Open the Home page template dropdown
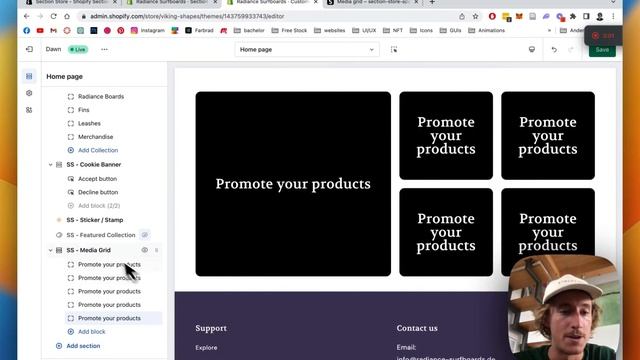This screenshot has height=360, width=640. pyautogui.click(x=307, y=49)
